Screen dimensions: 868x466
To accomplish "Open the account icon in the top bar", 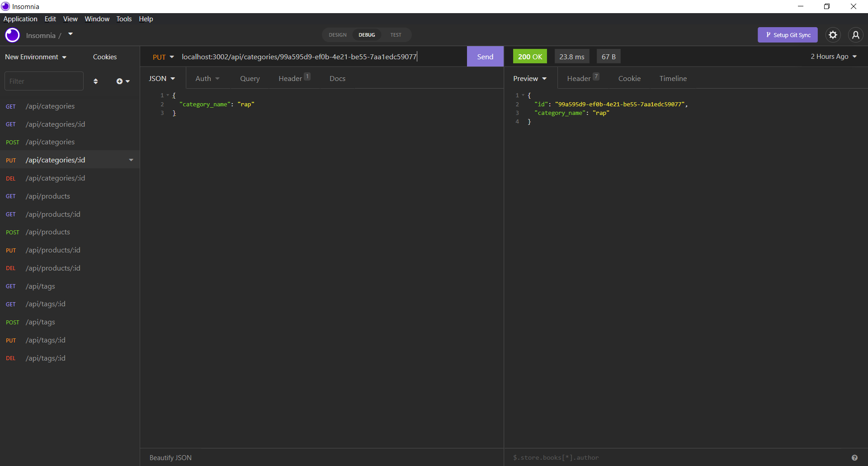I will click(x=856, y=35).
